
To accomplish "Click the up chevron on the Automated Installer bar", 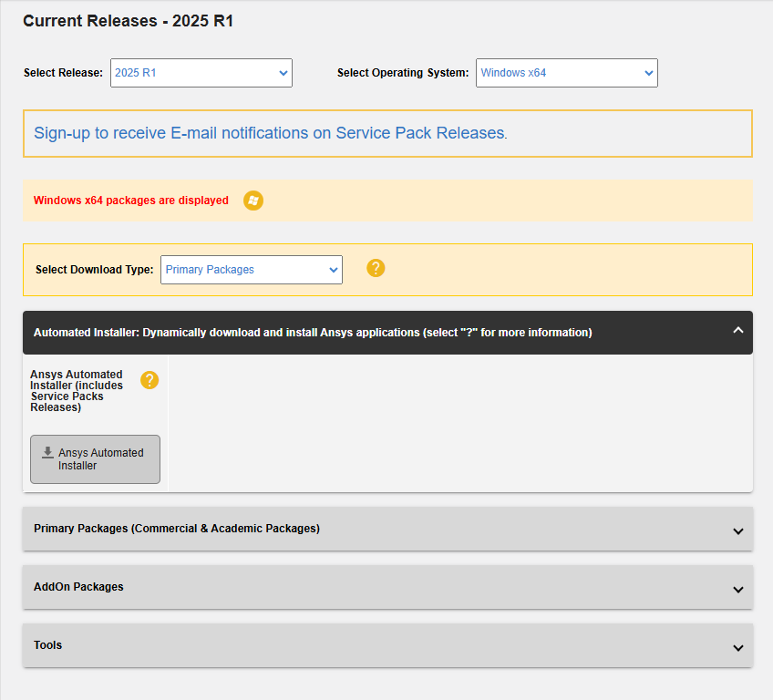I will (x=737, y=330).
